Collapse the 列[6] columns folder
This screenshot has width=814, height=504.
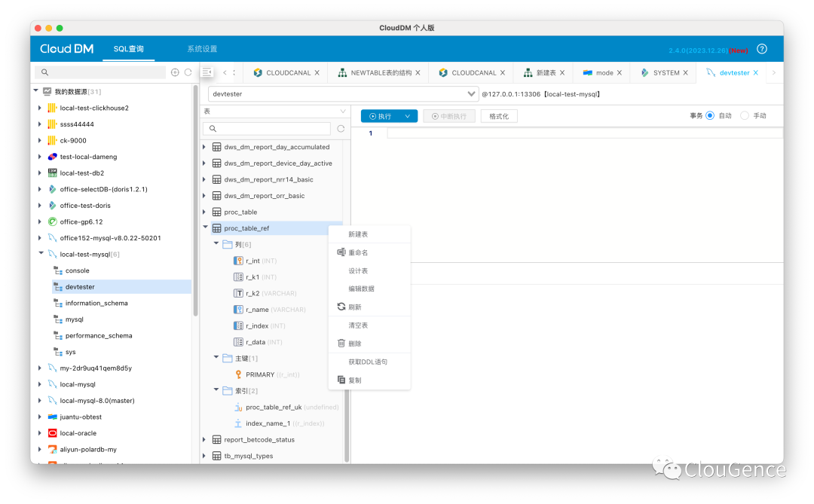coord(216,243)
